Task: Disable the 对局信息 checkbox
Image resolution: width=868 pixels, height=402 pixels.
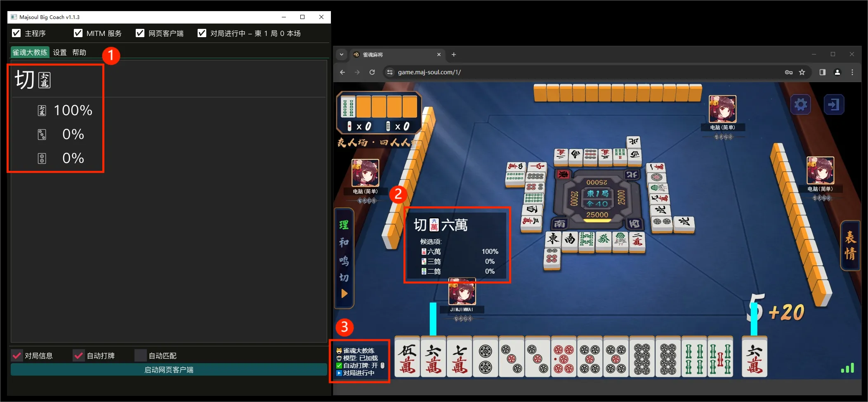Action: 17,355
